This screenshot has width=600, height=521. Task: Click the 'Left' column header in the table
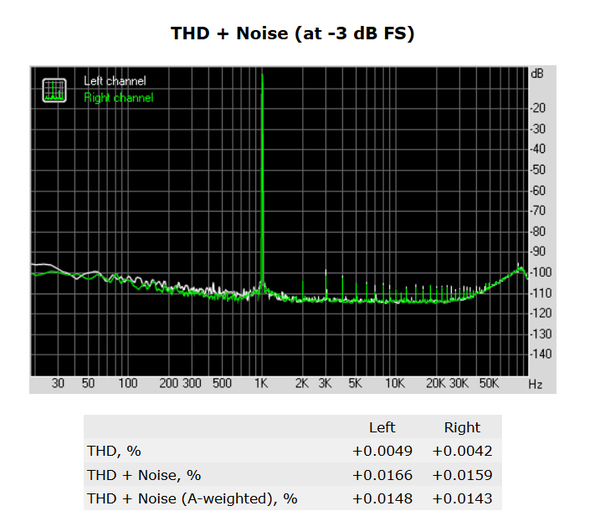click(x=382, y=427)
